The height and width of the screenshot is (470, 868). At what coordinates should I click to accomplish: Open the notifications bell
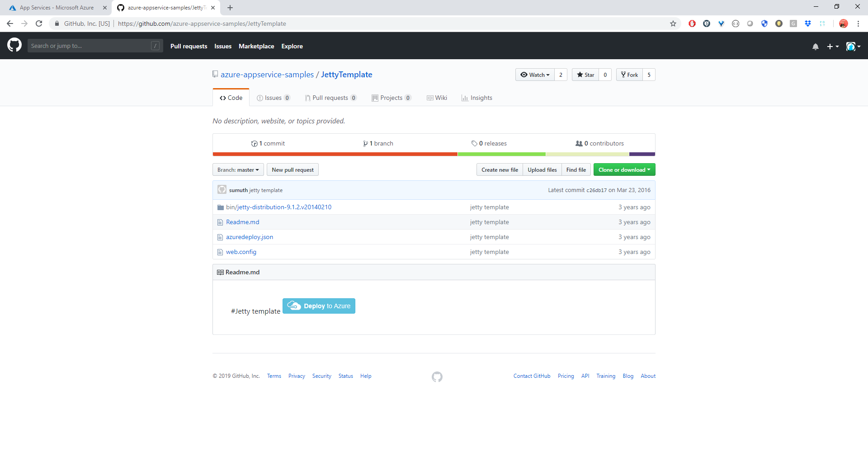[x=816, y=47]
